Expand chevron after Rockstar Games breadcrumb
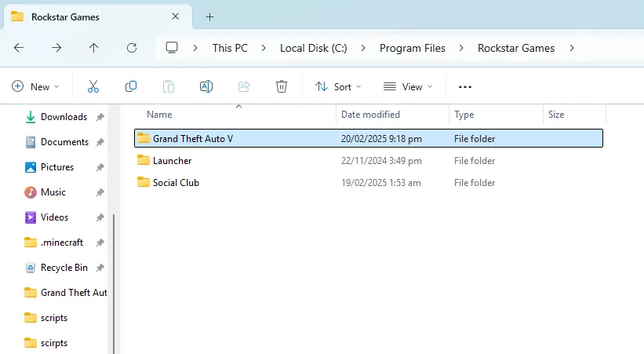 point(572,48)
